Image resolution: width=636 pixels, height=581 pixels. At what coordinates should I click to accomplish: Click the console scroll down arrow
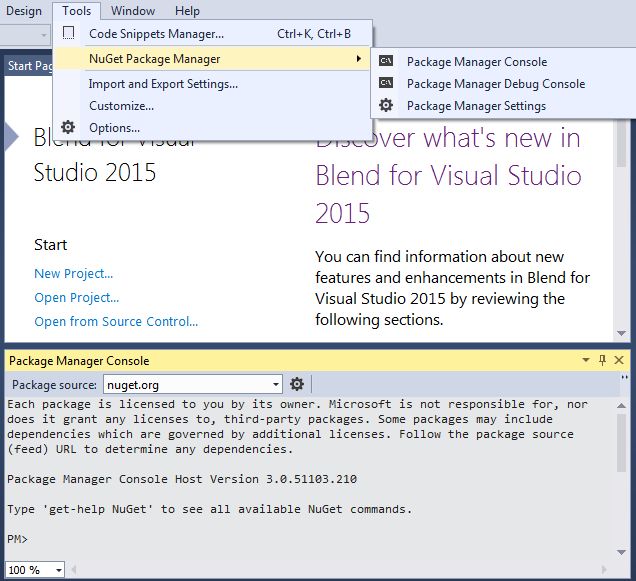pos(621,552)
